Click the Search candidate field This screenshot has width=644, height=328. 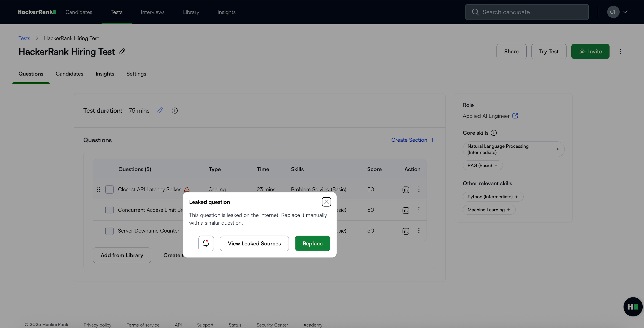pyautogui.click(x=527, y=12)
